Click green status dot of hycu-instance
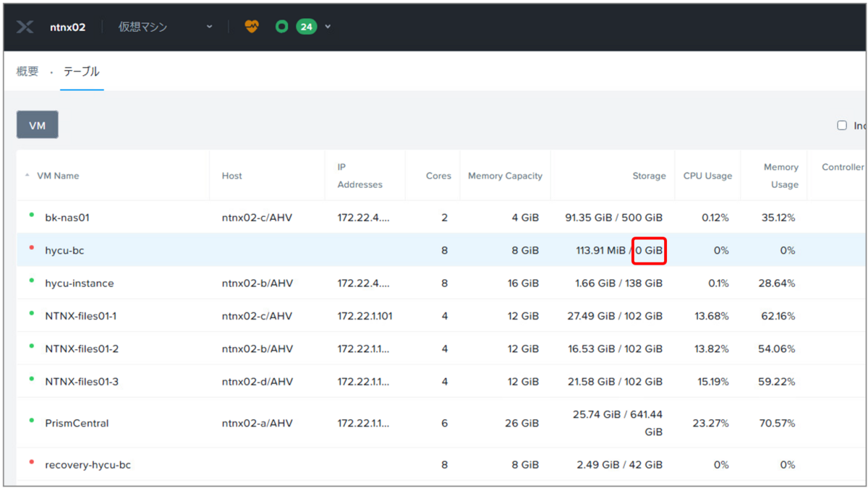868x488 pixels. point(31,281)
